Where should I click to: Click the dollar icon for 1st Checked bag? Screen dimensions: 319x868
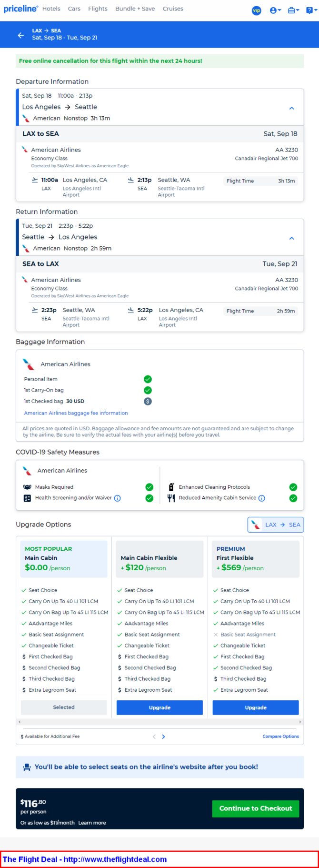point(148,401)
